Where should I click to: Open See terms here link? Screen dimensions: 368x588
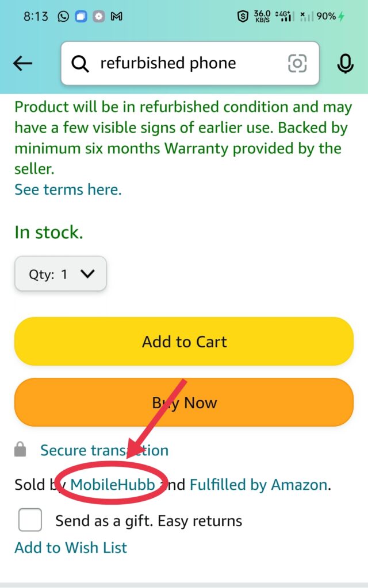tap(68, 189)
